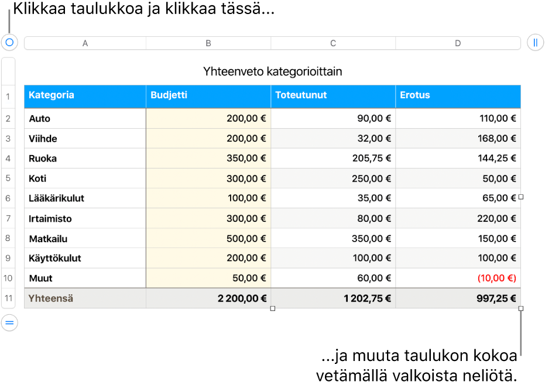Click the Matkailu difference cell '150,00 €'
545x392 pixels.
(x=458, y=238)
